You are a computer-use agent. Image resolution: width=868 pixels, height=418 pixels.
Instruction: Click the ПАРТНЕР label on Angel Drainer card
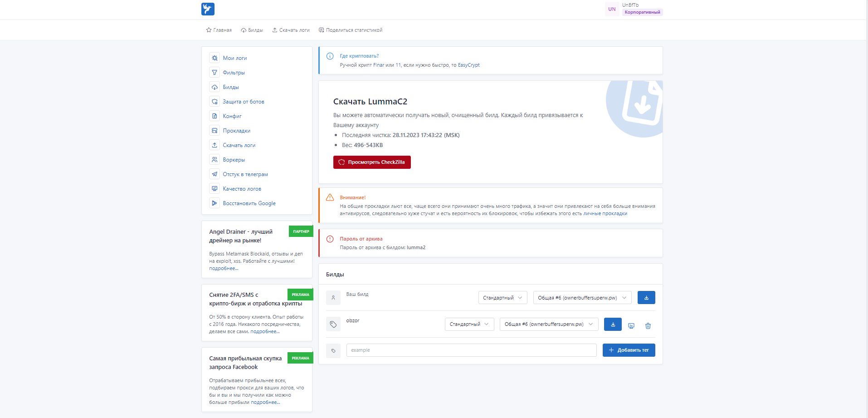click(301, 231)
